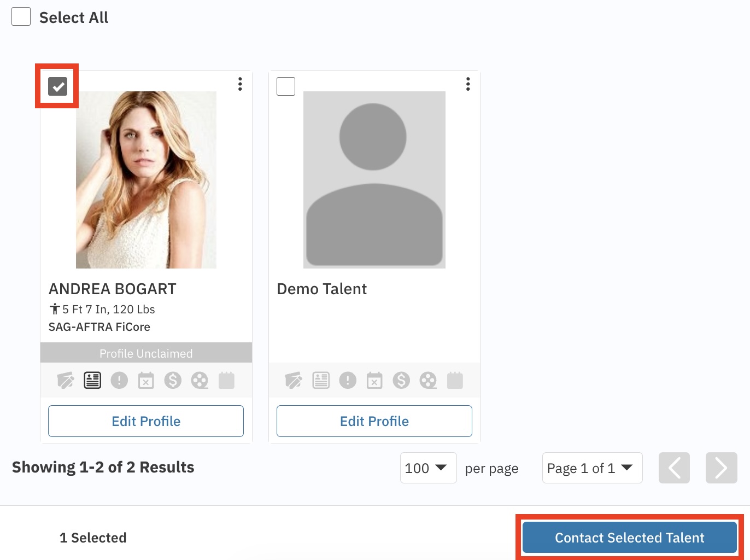Click Contact Selected Talent button
The height and width of the screenshot is (560, 750).
coord(629,538)
